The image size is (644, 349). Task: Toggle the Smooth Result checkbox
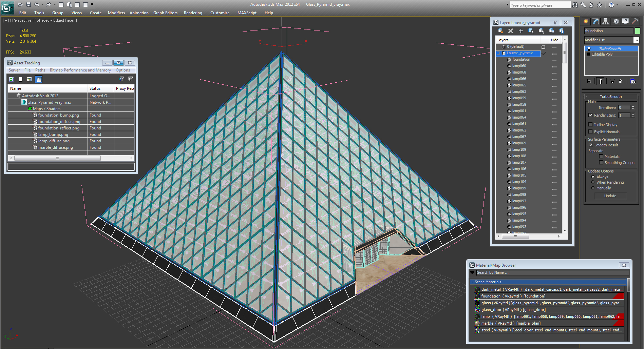pyautogui.click(x=591, y=145)
